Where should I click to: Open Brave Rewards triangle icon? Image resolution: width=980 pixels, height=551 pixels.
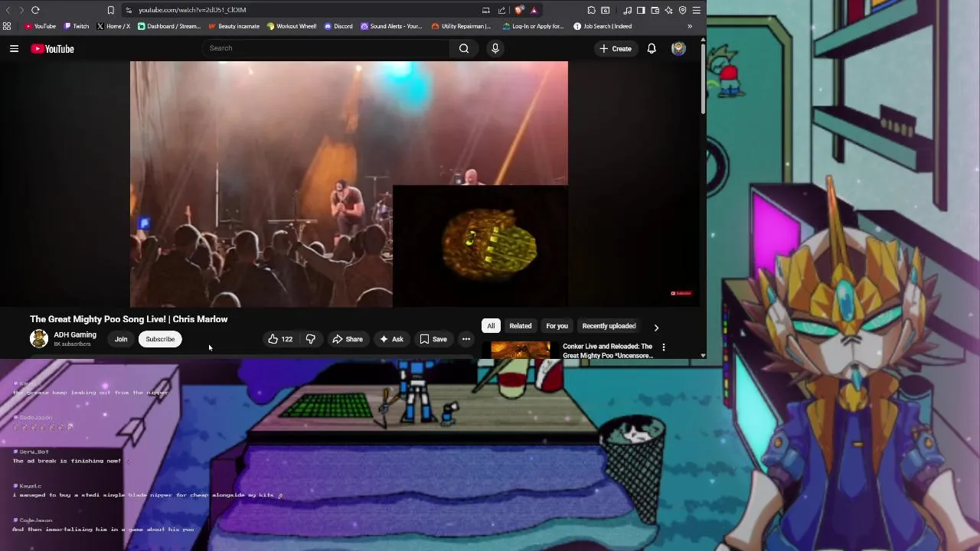[x=534, y=10]
